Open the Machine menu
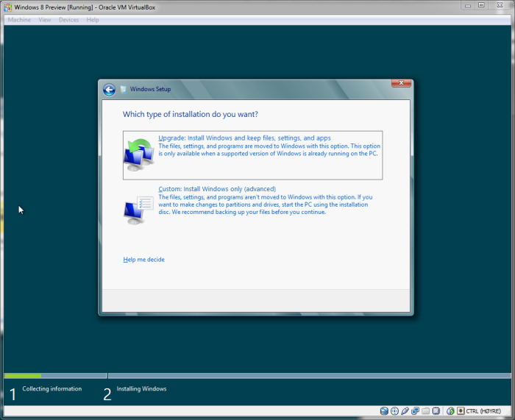The image size is (515, 420). pos(19,20)
